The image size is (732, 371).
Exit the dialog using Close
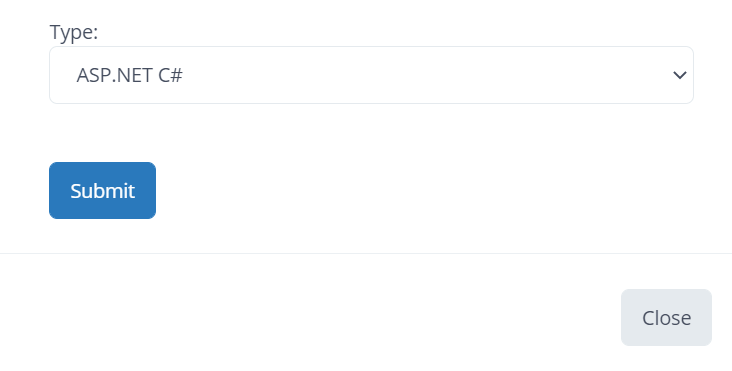[666, 317]
